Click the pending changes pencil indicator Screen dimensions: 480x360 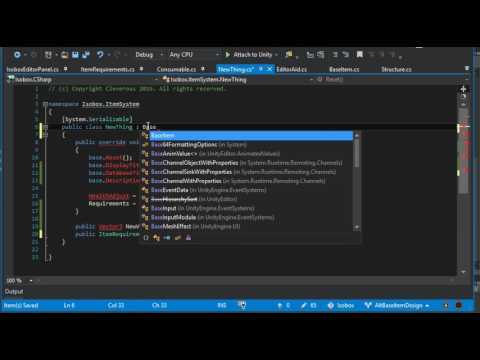pos(308,305)
